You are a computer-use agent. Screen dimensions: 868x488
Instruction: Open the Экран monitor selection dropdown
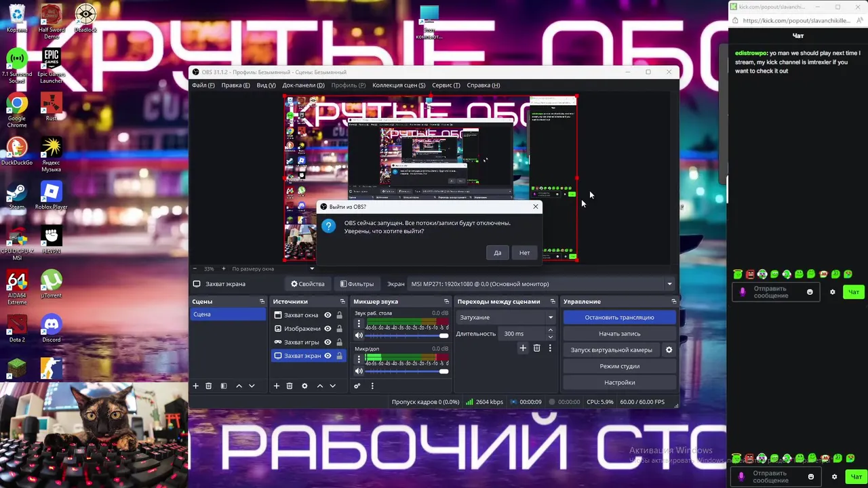click(541, 284)
